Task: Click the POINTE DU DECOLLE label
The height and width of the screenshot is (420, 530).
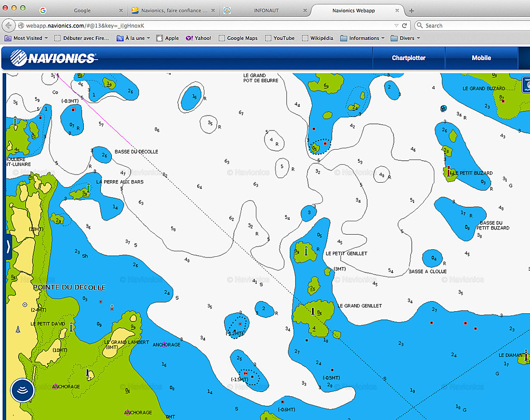Action: pyautogui.click(x=70, y=287)
